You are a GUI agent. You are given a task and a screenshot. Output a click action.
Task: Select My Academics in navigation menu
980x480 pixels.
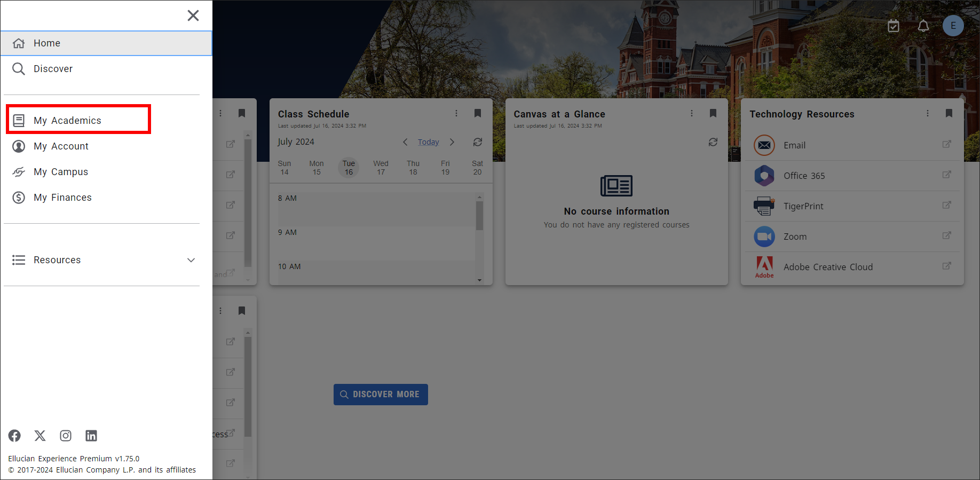tap(68, 121)
